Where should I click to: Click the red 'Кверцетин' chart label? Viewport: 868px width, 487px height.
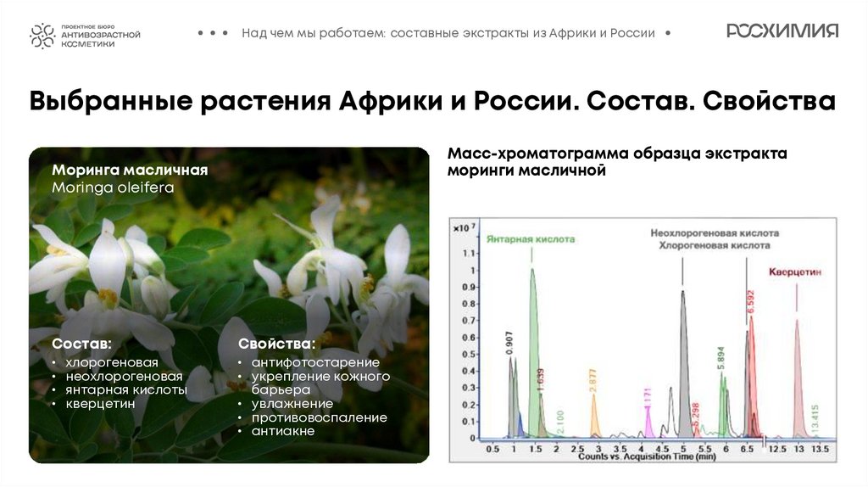[795, 272]
